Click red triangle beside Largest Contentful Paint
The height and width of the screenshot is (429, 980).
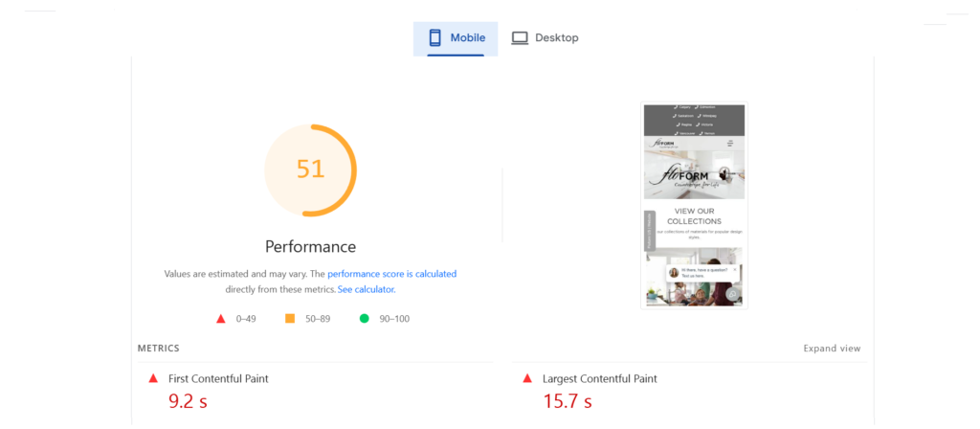point(526,378)
